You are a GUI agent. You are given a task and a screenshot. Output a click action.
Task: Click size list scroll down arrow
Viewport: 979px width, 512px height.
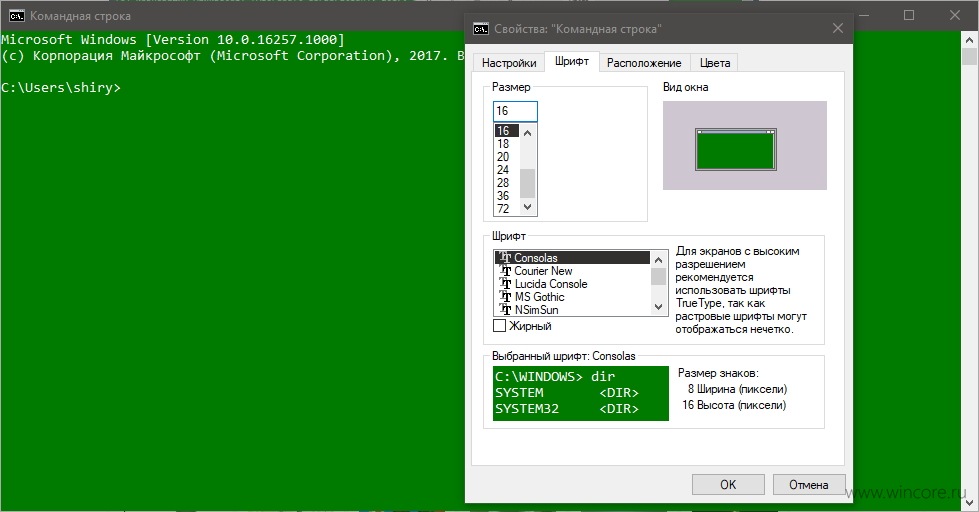click(528, 207)
